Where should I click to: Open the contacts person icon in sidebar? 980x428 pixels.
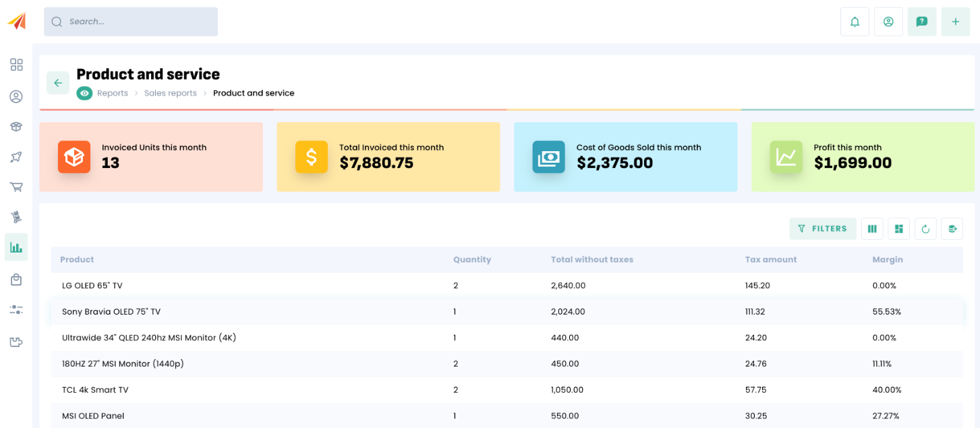[16, 97]
